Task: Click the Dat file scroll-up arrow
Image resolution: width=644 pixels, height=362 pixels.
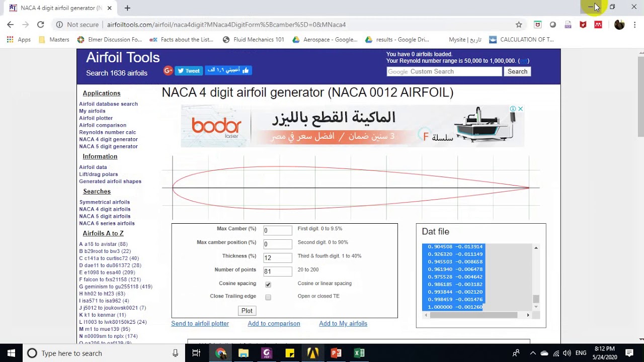Action: click(536, 247)
